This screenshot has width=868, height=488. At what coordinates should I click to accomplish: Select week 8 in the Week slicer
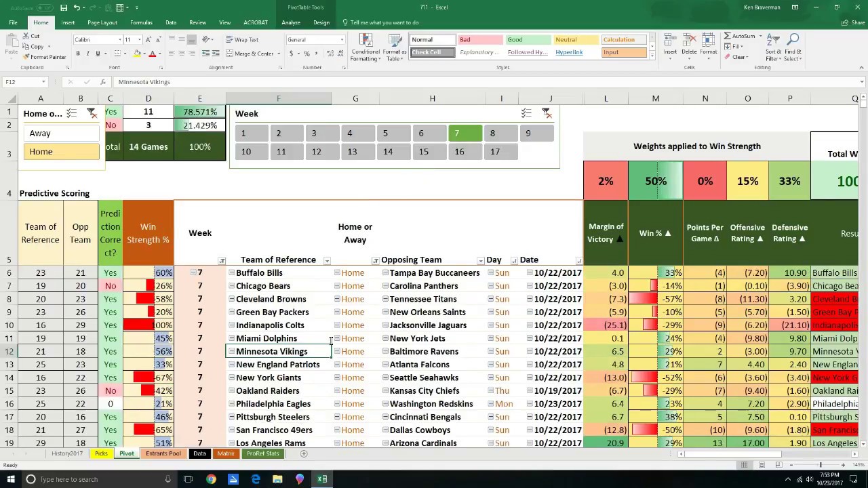click(x=500, y=134)
